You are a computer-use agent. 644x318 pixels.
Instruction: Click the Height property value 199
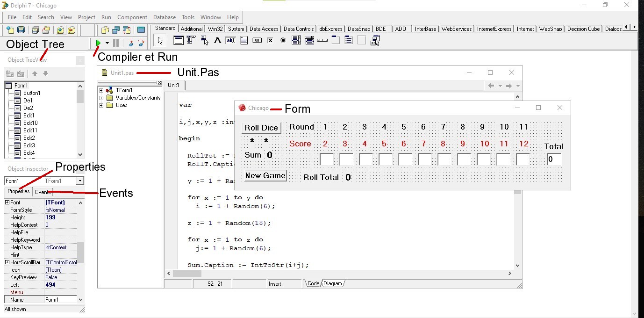pyautogui.click(x=61, y=217)
